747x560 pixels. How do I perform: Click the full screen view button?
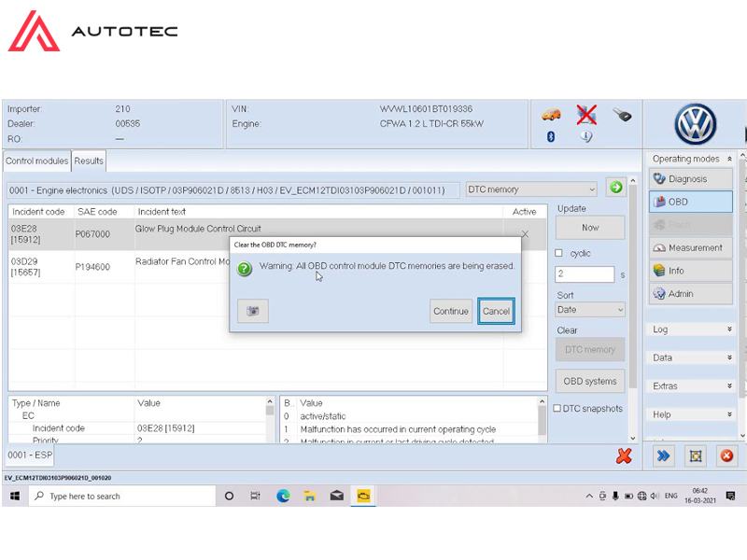696,456
